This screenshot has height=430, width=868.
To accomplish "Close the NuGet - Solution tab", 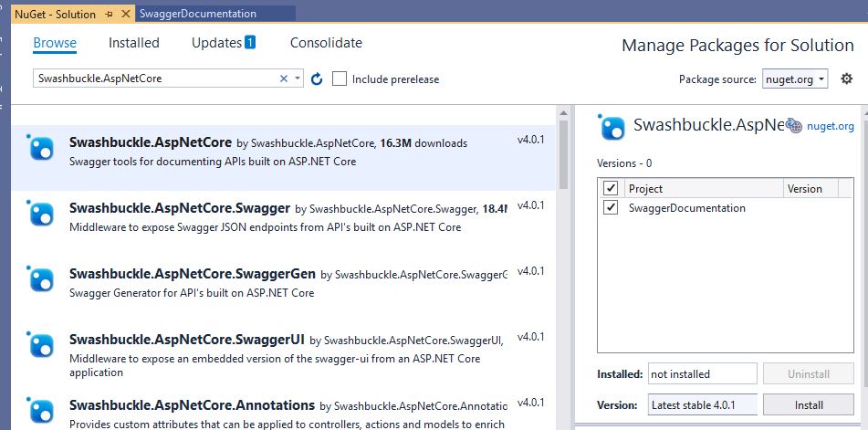I will click(x=126, y=14).
